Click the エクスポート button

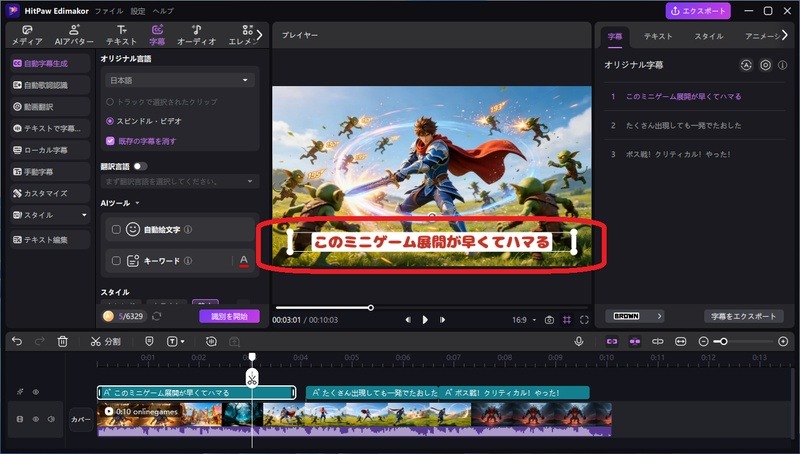click(698, 11)
